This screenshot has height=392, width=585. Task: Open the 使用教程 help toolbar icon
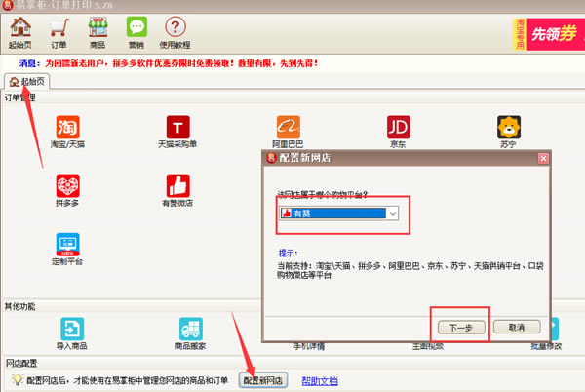[175, 33]
